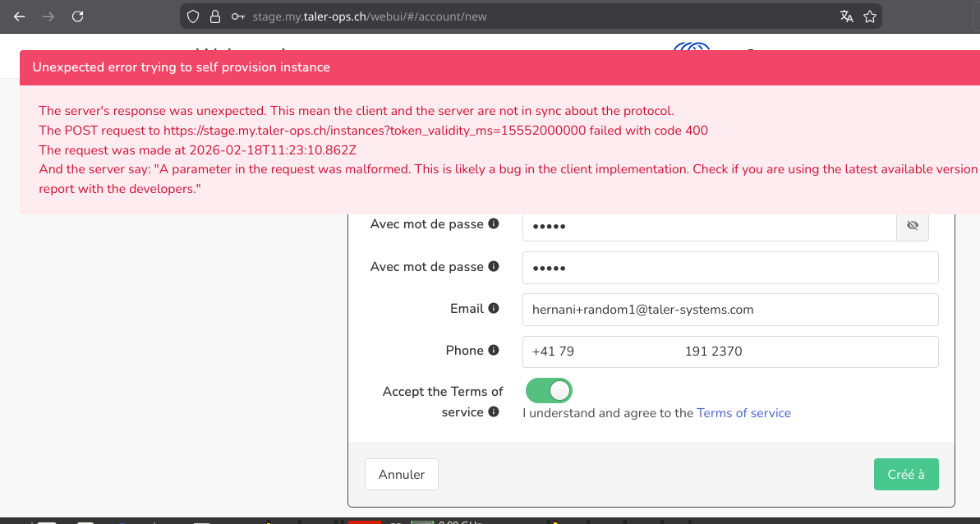Reload the page with the refresh icon
The height and width of the screenshot is (524, 980).
point(77,16)
